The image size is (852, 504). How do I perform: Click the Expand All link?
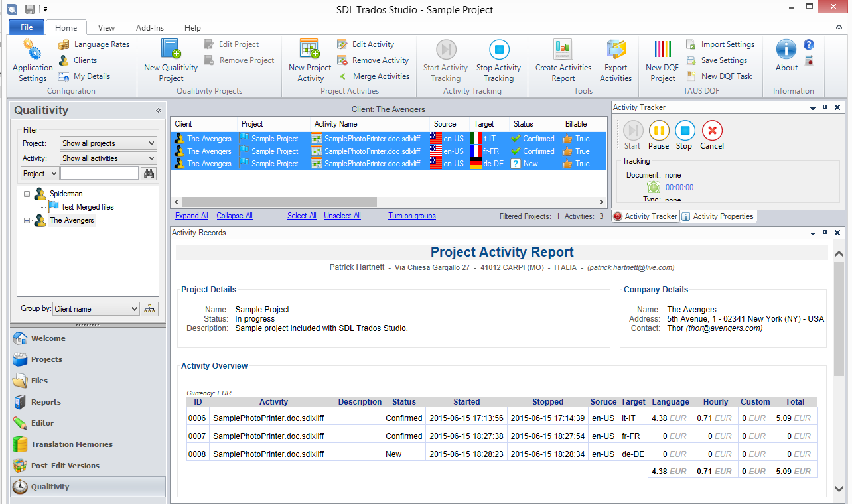[x=192, y=216]
